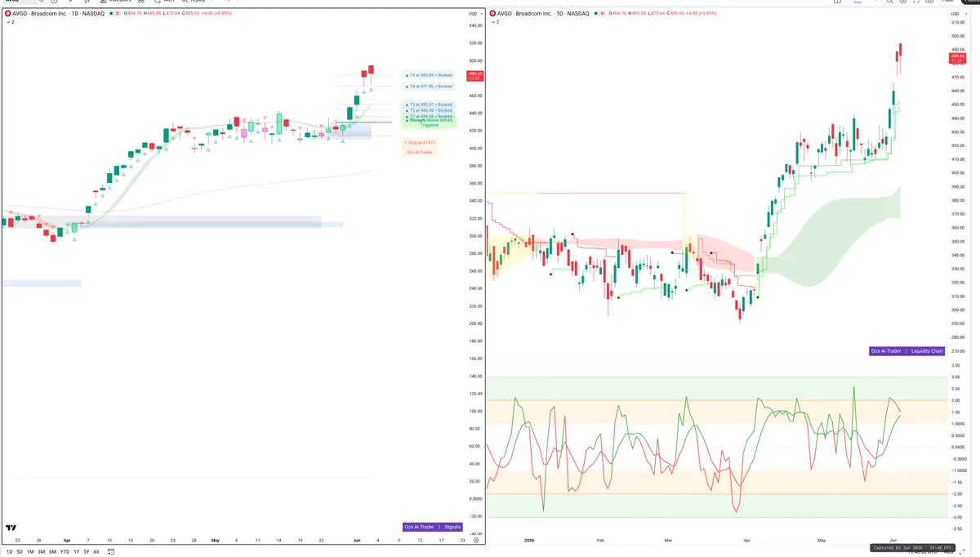Click the Jun label on the left time axis

356,541
